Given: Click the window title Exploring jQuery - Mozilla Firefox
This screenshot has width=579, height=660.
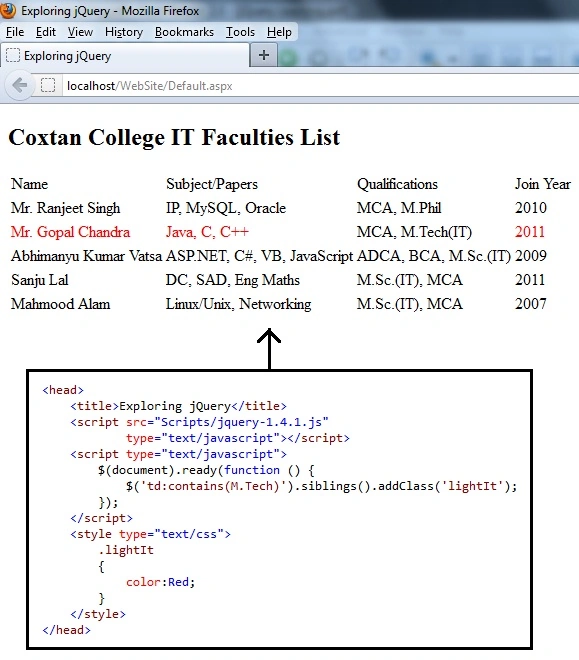Looking at the screenshot, I should pos(110,11).
